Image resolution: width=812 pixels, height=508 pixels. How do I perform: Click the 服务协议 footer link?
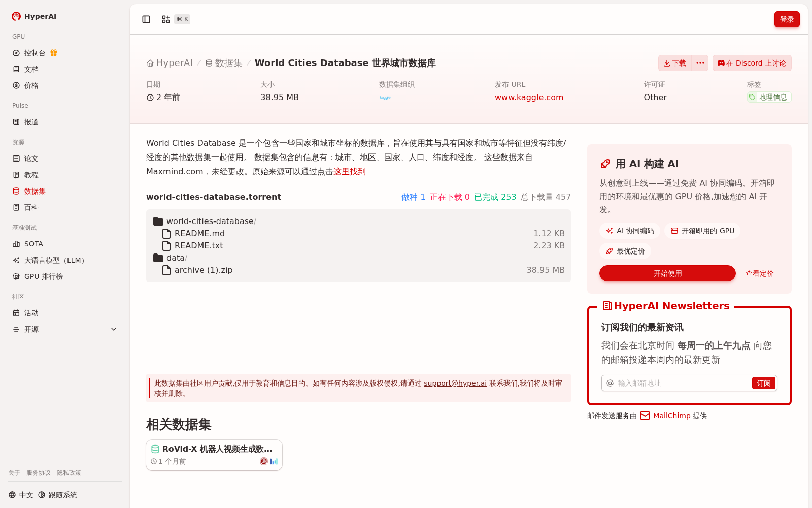(39, 473)
